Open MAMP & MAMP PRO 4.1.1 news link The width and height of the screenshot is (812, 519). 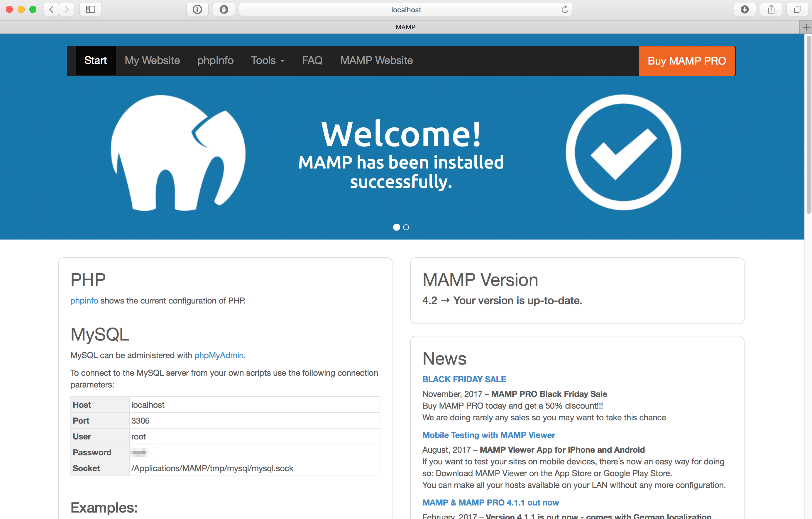pyautogui.click(x=491, y=503)
